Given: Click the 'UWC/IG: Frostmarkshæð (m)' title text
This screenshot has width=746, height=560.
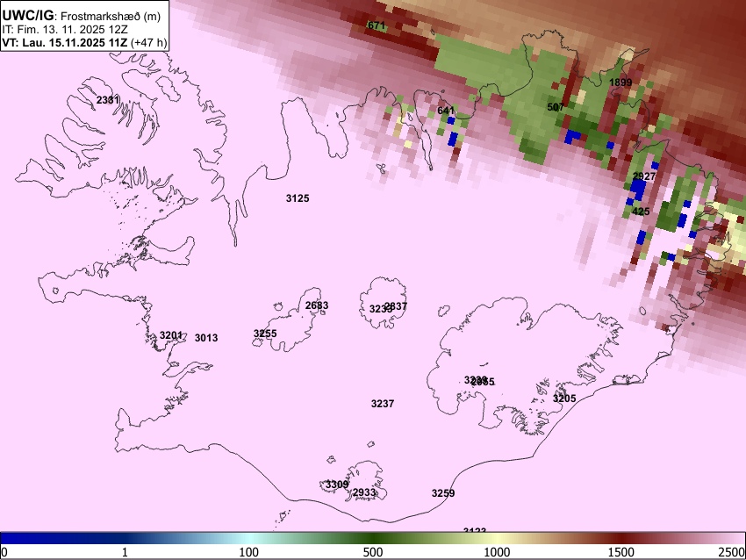Looking at the screenshot, I should [x=82, y=16].
